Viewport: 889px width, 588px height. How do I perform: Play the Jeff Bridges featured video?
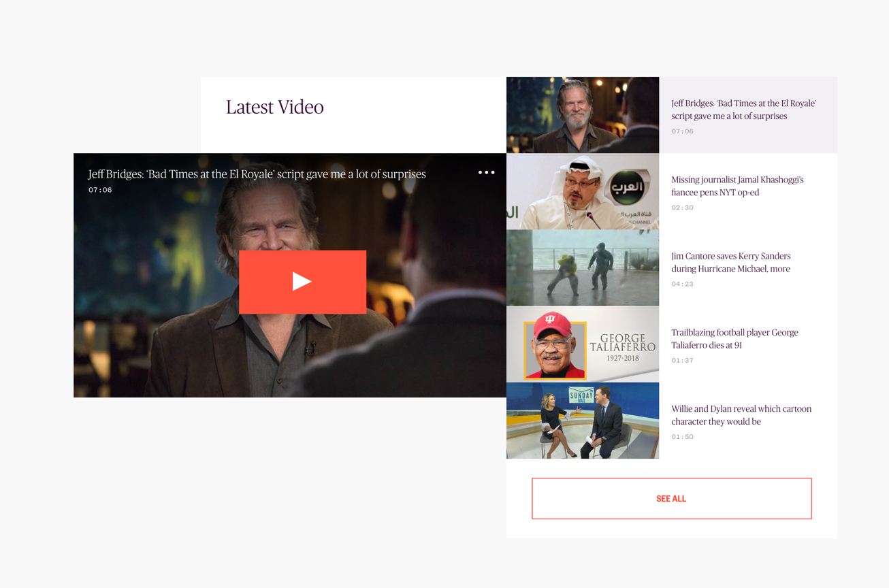302,282
